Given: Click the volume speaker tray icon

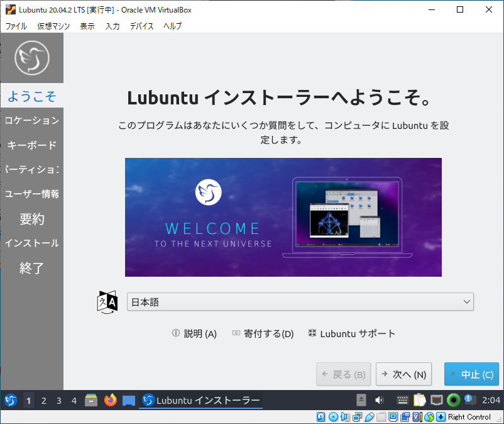Looking at the screenshot, I should [x=380, y=400].
